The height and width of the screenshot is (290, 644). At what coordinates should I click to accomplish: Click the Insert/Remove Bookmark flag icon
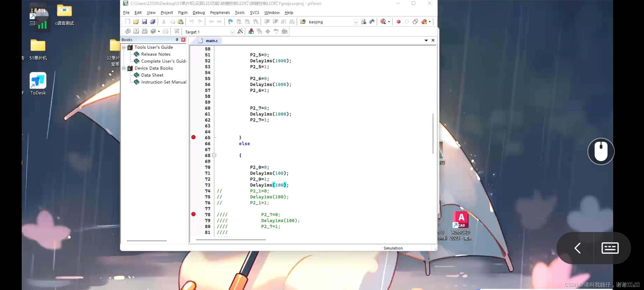click(x=230, y=22)
